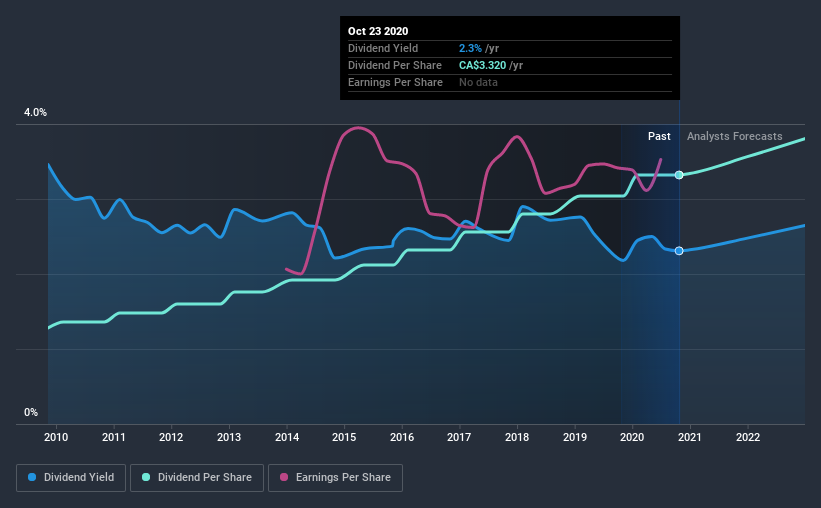The image size is (821, 508).
Task: Click the 4.0% y-axis label
Action: point(35,112)
